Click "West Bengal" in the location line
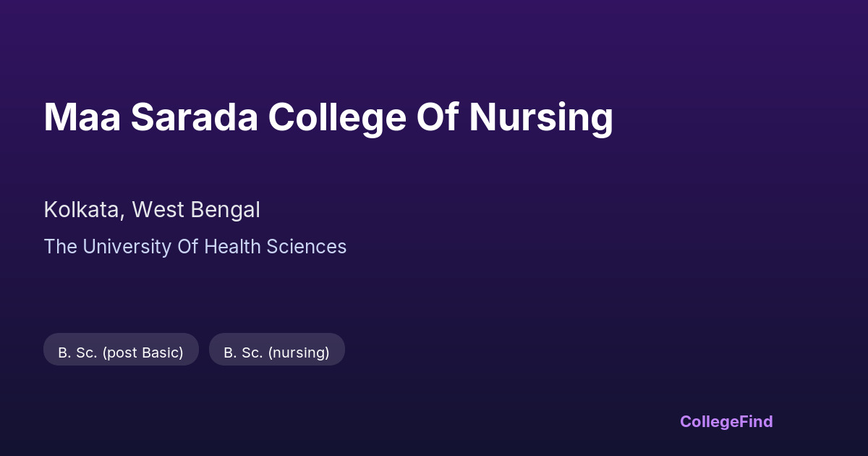The height and width of the screenshot is (456, 868). (195, 210)
